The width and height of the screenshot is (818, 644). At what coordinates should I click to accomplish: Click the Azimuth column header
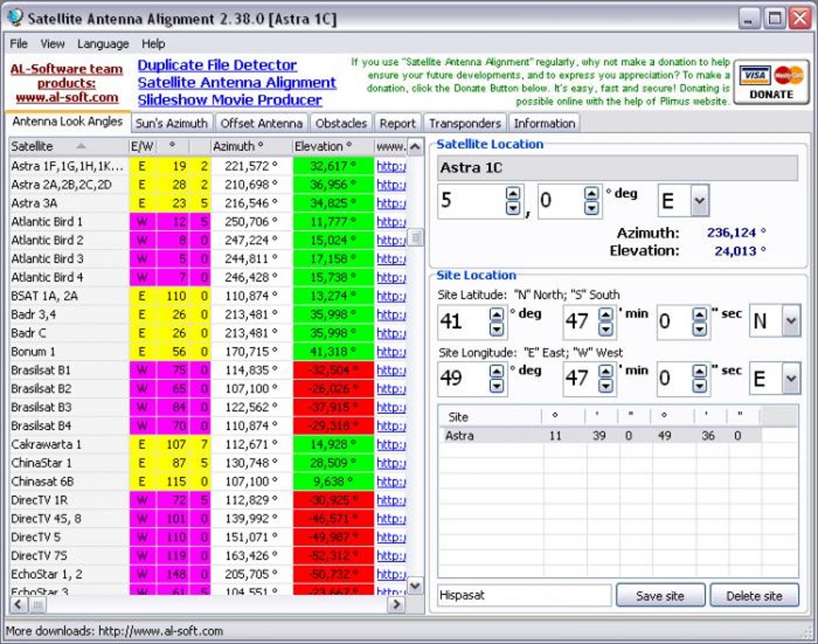click(251, 146)
